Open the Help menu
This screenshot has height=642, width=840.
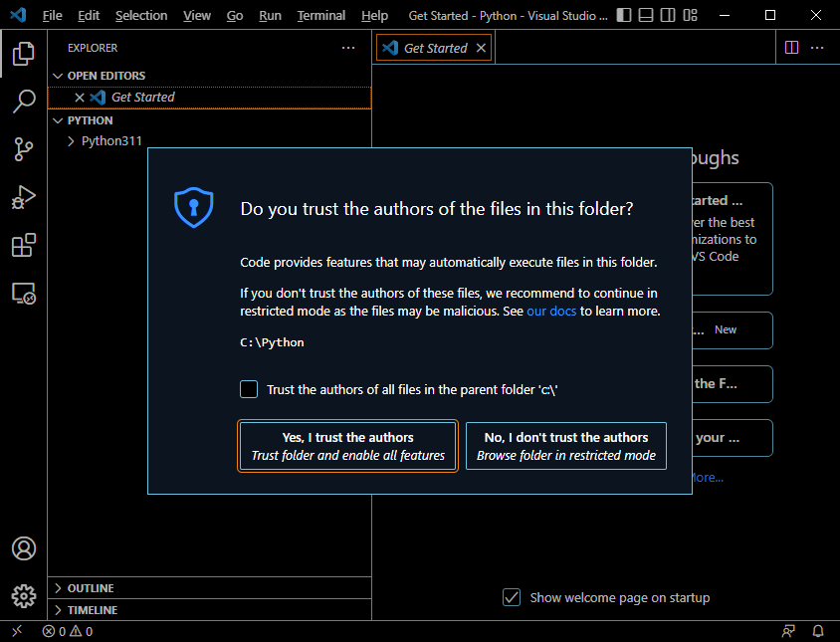point(374,16)
